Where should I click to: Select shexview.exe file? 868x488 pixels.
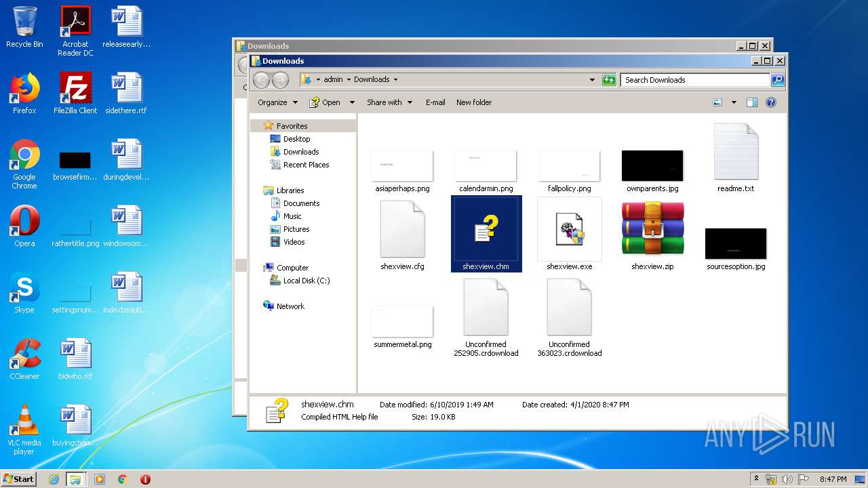(x=569, y=235)
